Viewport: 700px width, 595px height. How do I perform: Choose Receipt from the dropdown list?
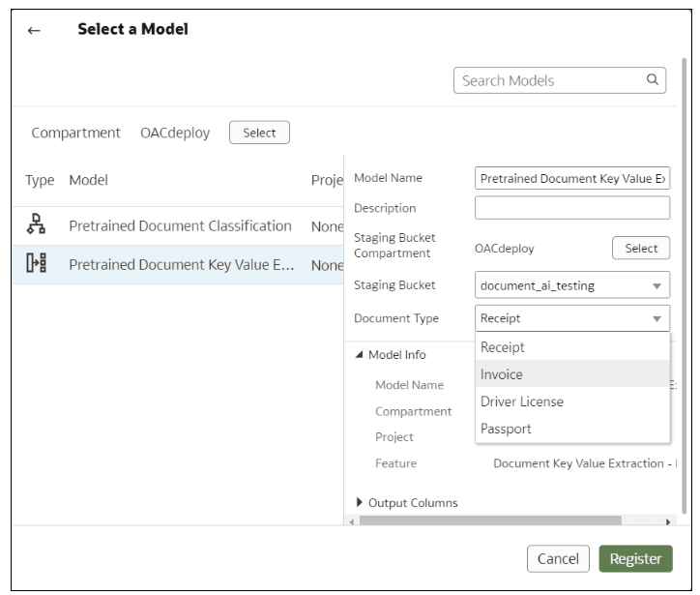[x=503, y=347]
